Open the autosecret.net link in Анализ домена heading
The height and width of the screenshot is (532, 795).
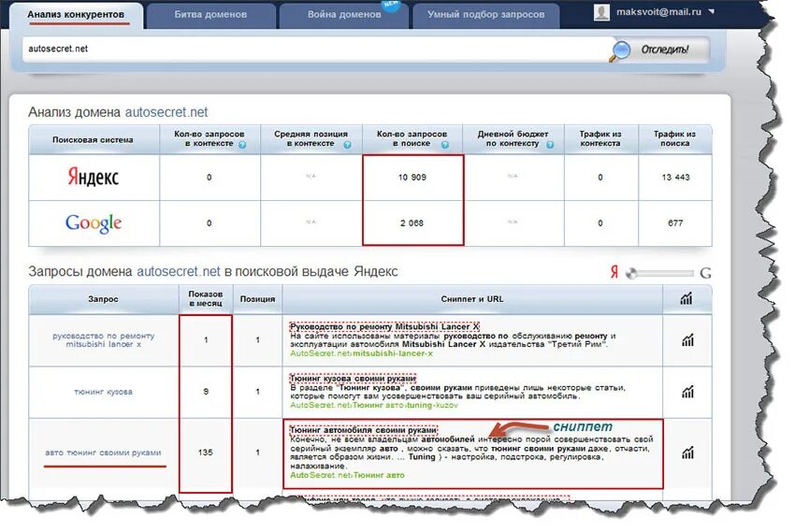[166, 112]
